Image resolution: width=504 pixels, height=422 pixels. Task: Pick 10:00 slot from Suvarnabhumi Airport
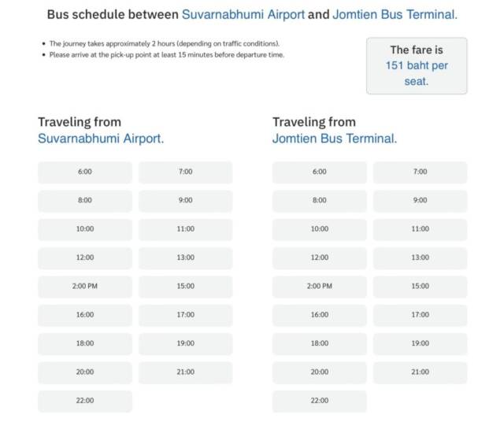point(85,229)
